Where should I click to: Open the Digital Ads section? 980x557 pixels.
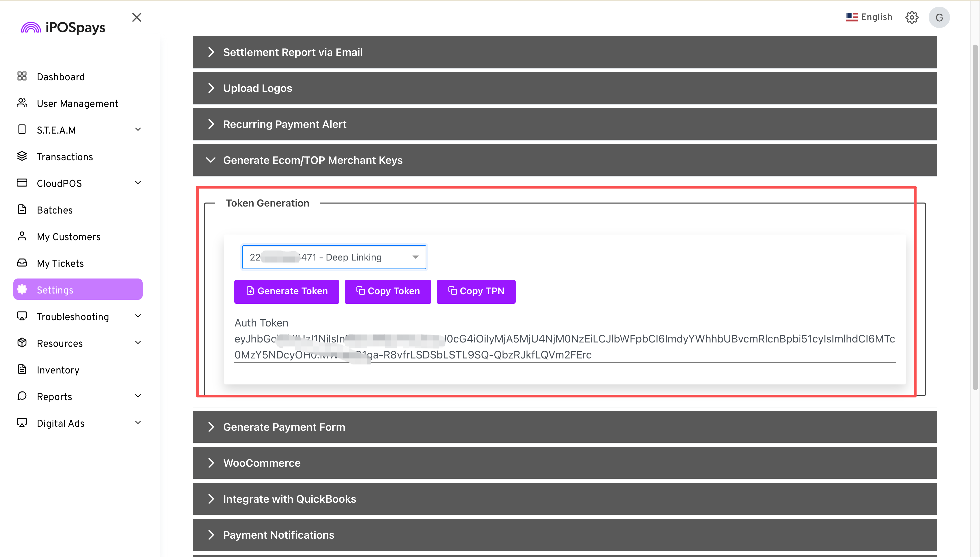click(60, 423)
